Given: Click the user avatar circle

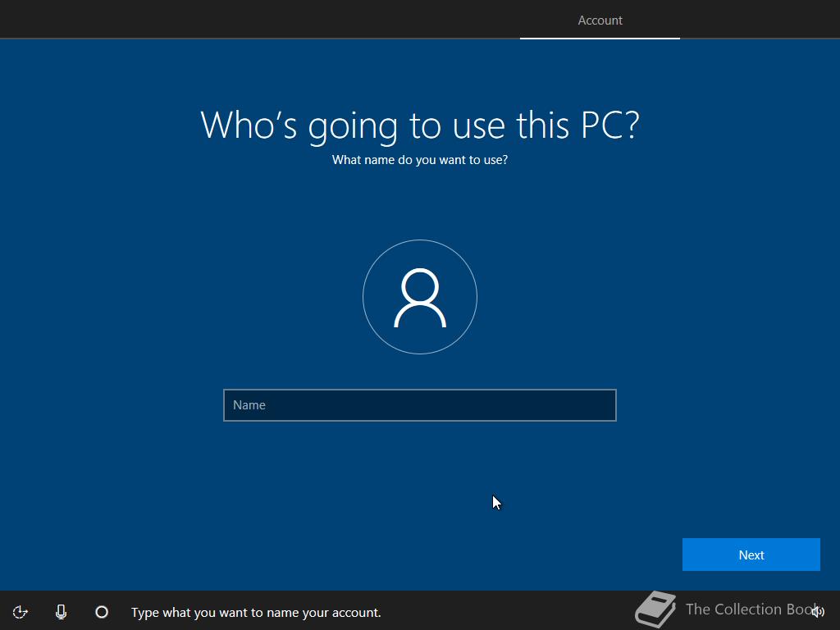Looking at the screenshot, I should click(420, 297).
